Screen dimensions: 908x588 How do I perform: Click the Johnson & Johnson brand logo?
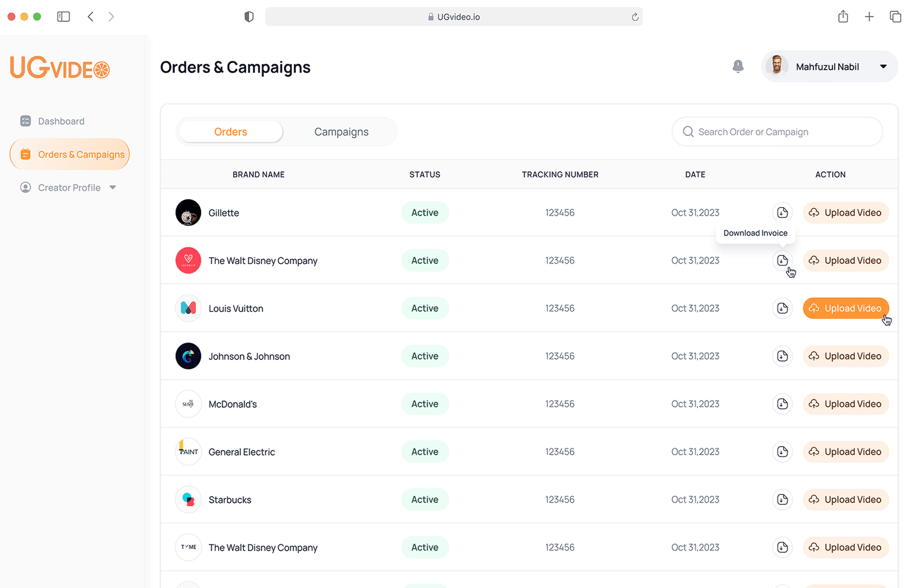[188, 356]
